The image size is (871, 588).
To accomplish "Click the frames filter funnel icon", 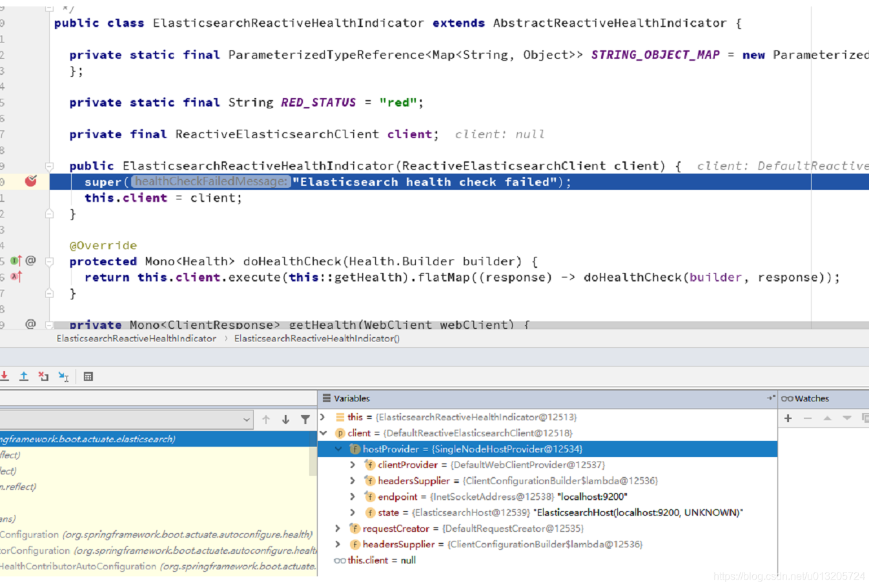I will [x=305, y=420].
